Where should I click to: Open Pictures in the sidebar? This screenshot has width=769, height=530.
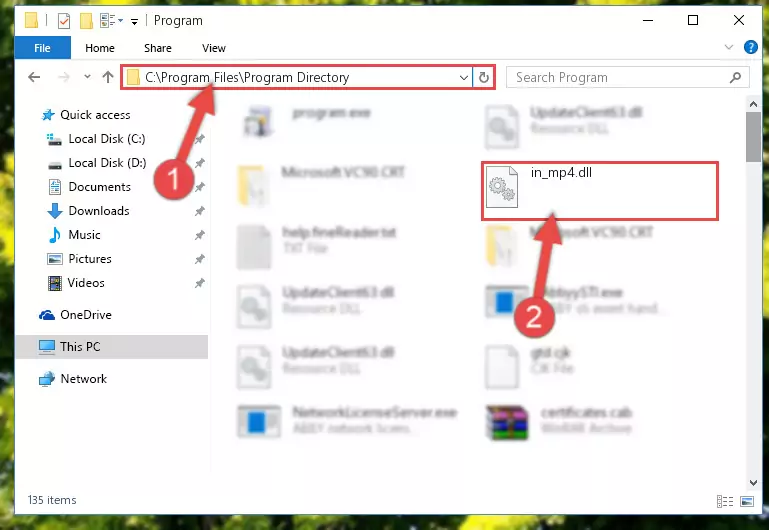(x=90, y=259)
